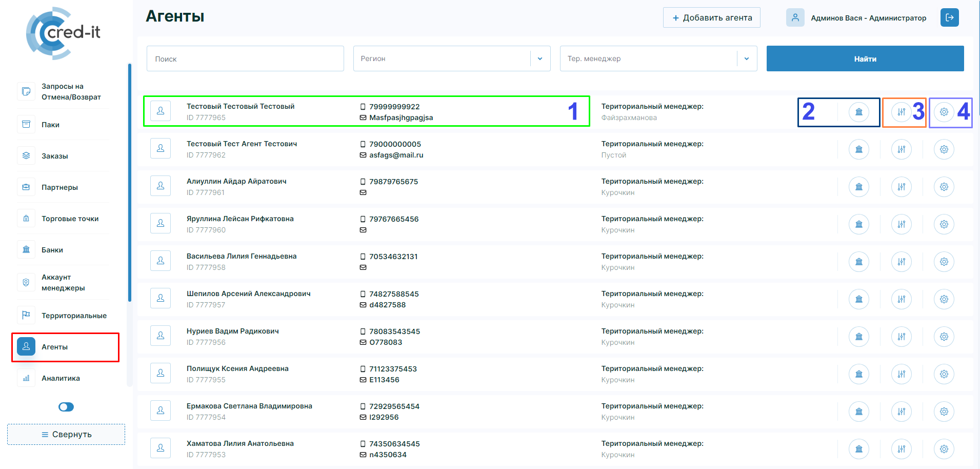Click Добавить агента button
Screen dimensions: 980x469
(711, 17)
